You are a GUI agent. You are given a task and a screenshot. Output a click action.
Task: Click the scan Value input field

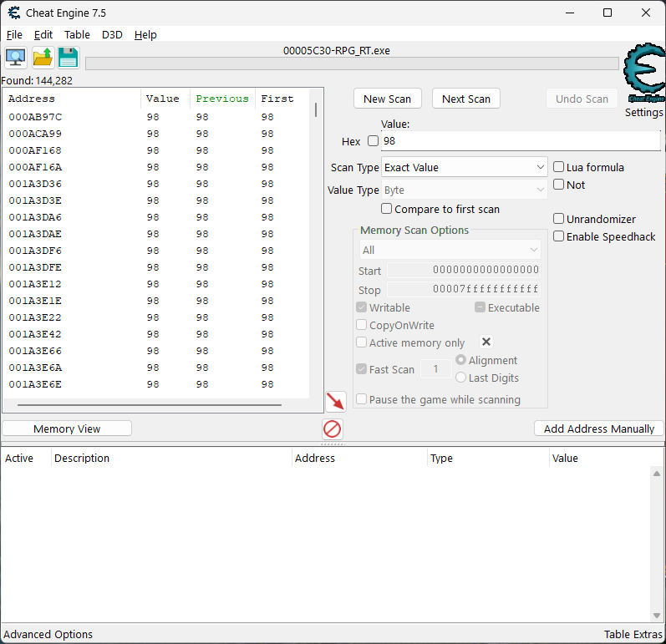(x=521, y=141)
